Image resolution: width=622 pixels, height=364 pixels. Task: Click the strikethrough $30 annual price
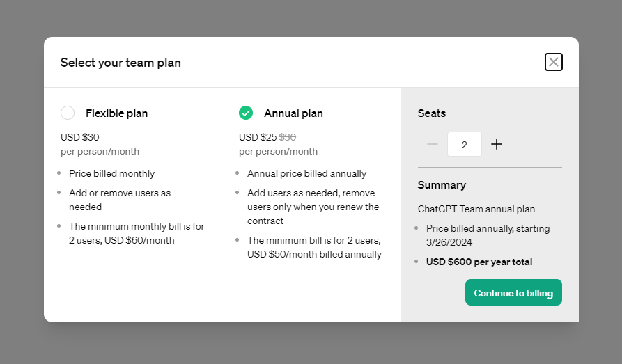tap(287, 137)
